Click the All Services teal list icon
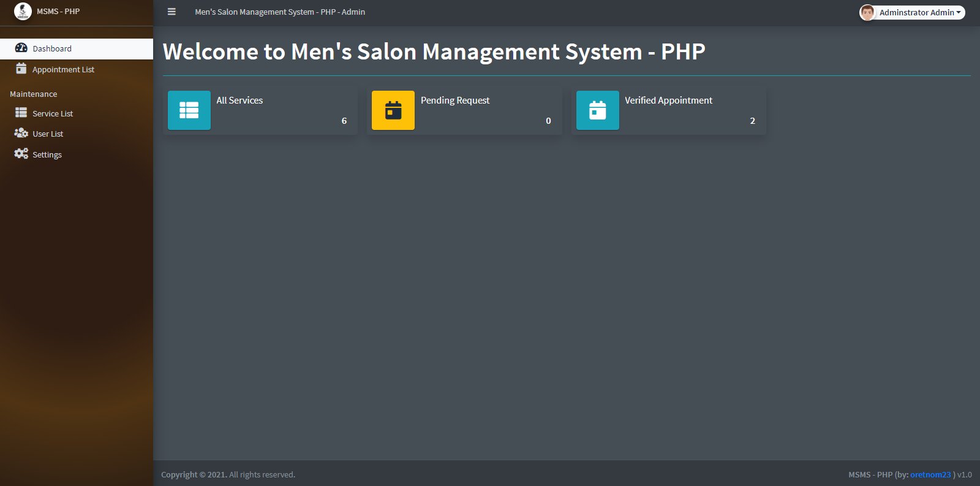 pos(189,110)
